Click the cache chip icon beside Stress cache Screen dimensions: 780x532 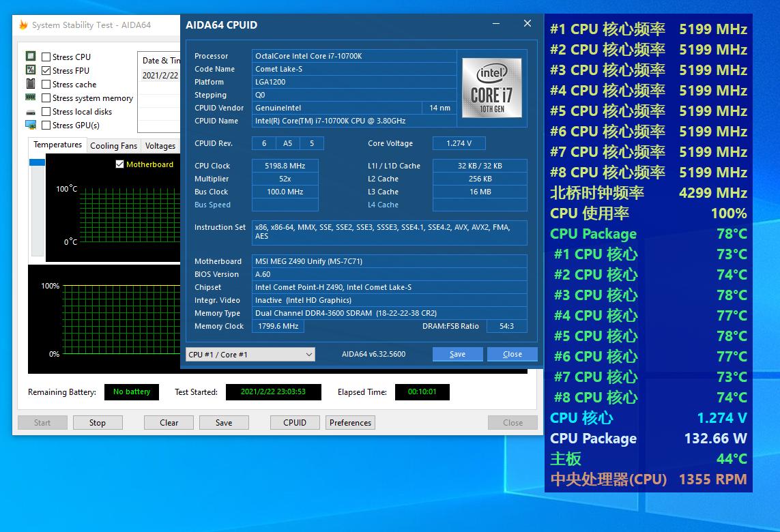click(x=31, y=83)
